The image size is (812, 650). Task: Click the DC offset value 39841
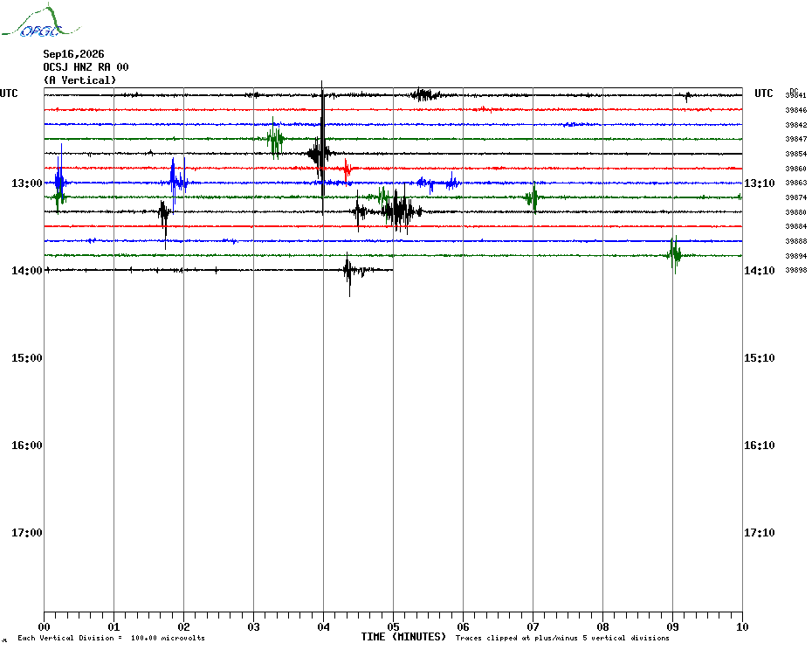(x=796, y=95)
